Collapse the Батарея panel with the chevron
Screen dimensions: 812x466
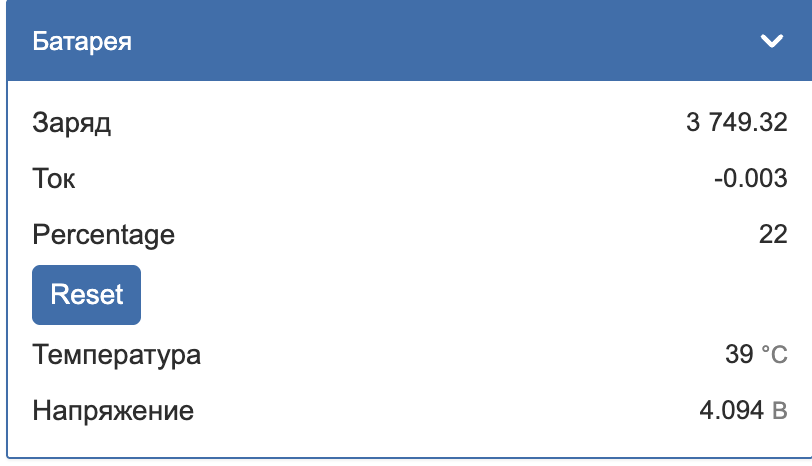click(771, 41)
